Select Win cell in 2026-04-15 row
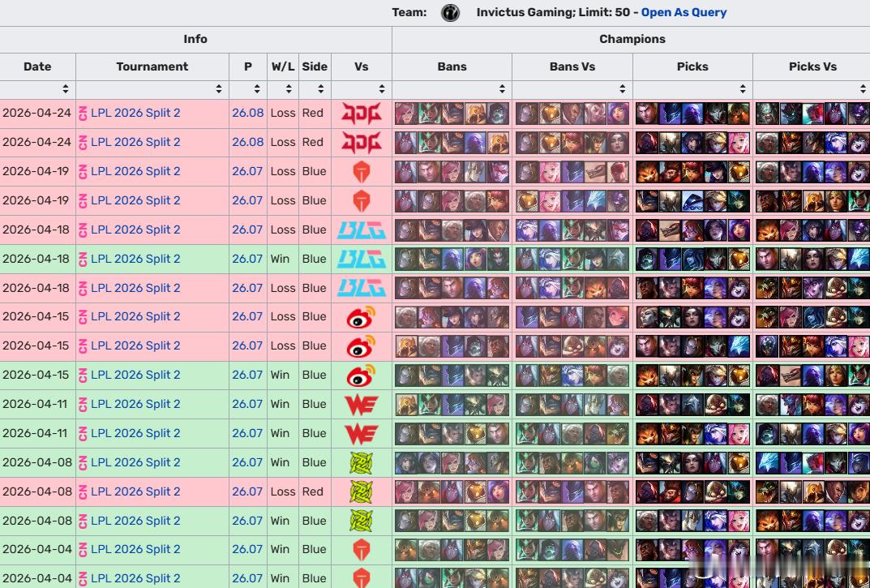The height and width of the screenshot is (588, 870). [283, 375]
